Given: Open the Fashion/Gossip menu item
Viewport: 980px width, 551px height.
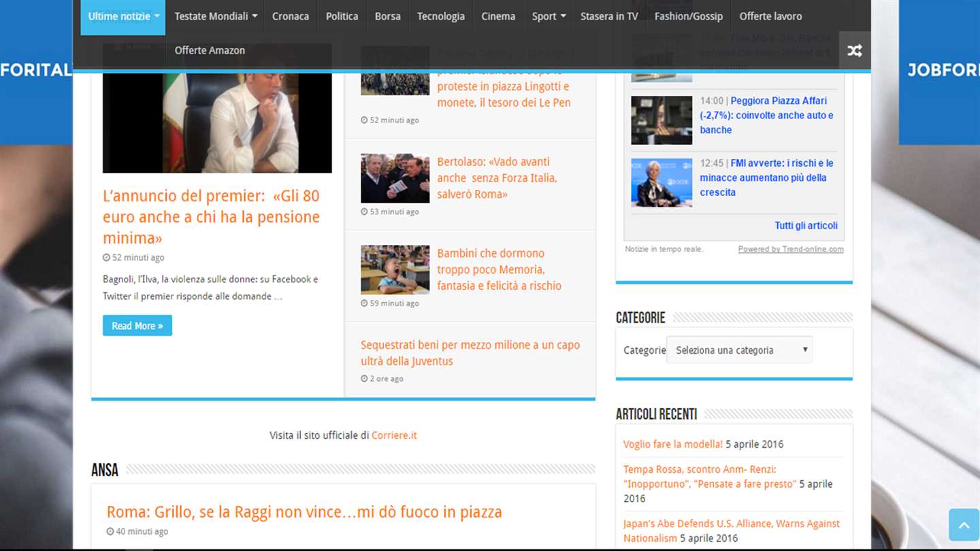Looking at the screenshot, I should pyautogui.click(x=689, y=16).
